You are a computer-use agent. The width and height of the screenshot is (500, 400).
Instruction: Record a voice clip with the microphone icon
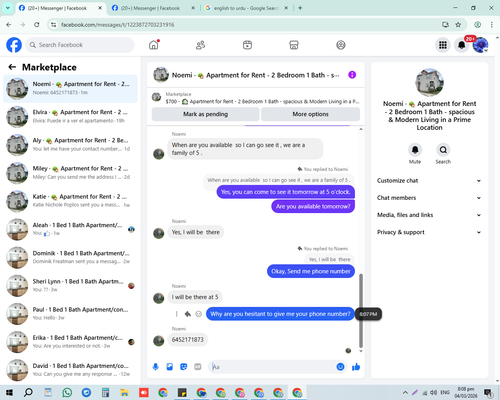coord(156,367)
